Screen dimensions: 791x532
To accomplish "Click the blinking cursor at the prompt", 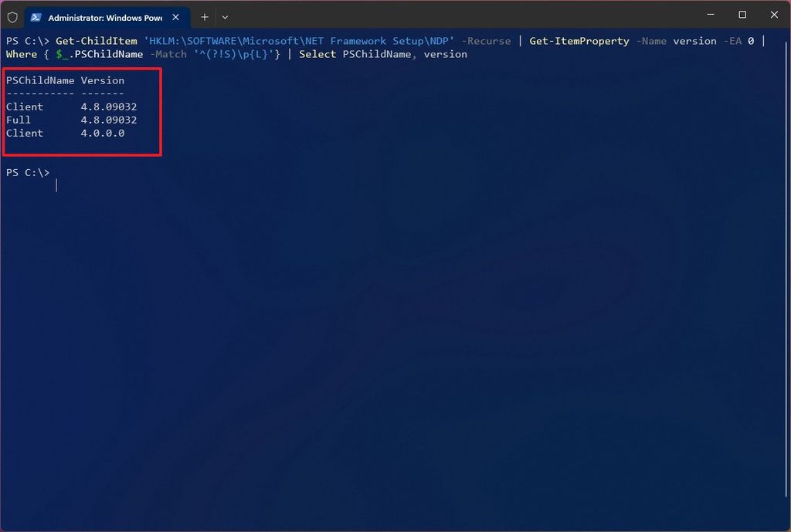I will (x=56, y=185).
